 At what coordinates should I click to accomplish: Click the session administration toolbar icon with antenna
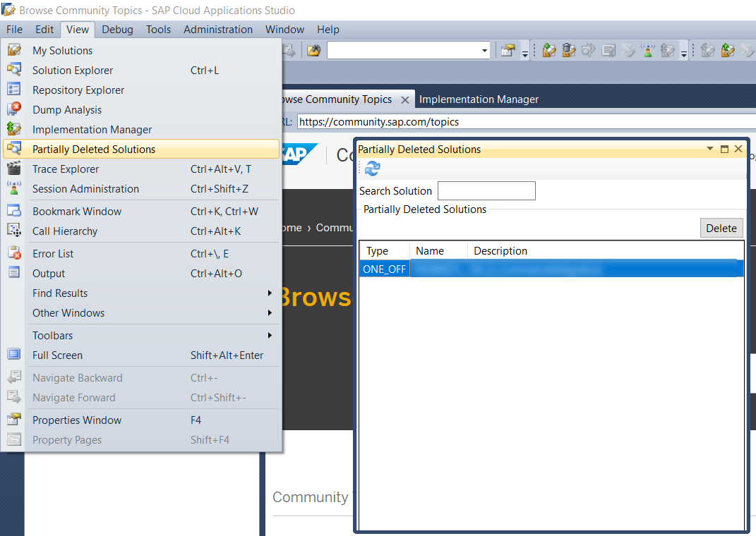click(648, 50)
